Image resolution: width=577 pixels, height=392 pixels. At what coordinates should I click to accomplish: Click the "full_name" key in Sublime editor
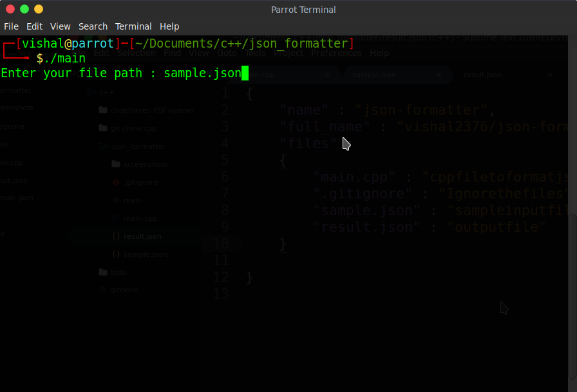[x=325, y=127]
